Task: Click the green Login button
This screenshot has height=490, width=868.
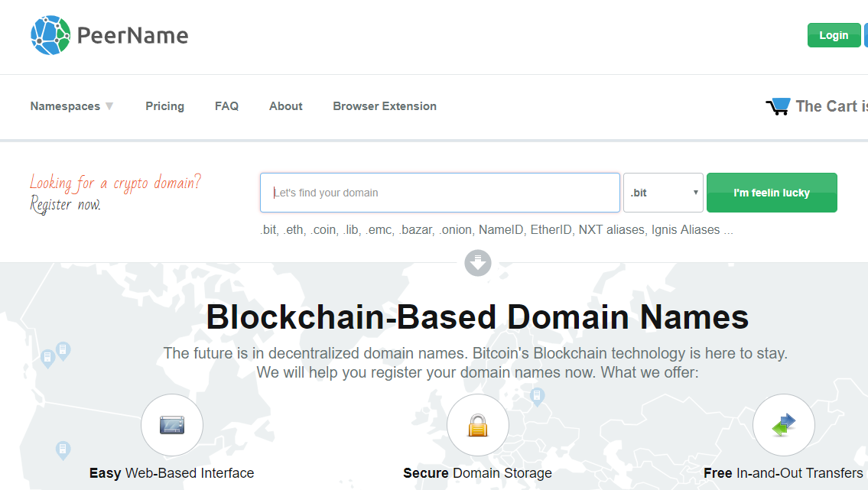Action: [x=834, y=35]
